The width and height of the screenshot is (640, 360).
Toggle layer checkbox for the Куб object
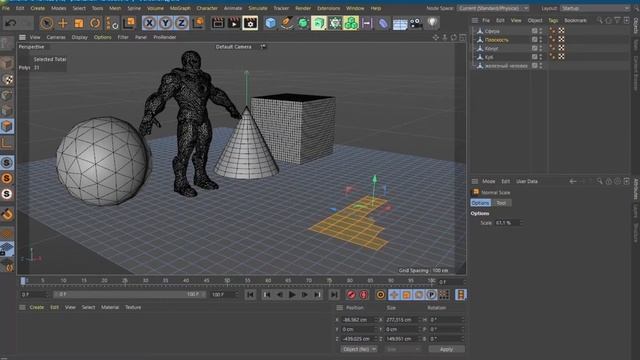[x=534, y=57]
